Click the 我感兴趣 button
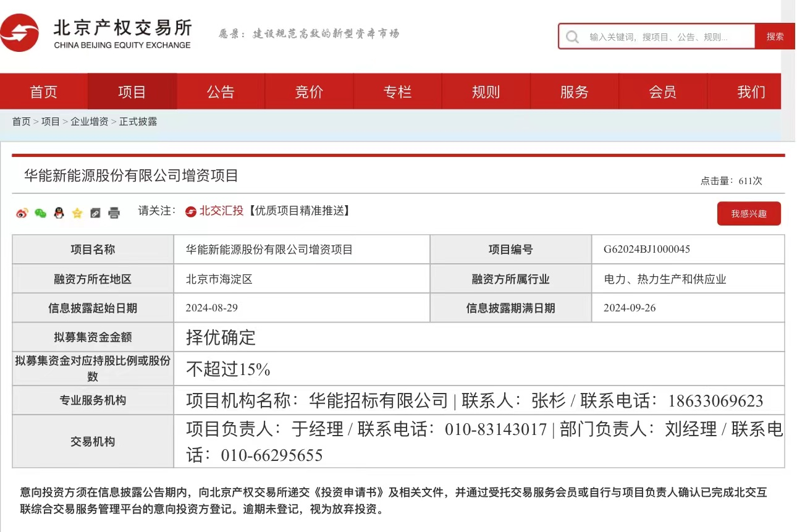797x532 pixels. pos(749,214)
